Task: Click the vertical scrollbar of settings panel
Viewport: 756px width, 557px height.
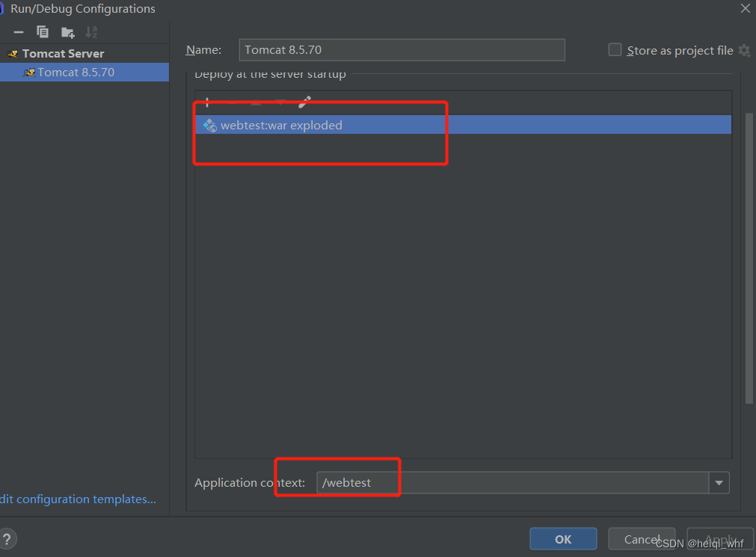Action: coord(749,258)
